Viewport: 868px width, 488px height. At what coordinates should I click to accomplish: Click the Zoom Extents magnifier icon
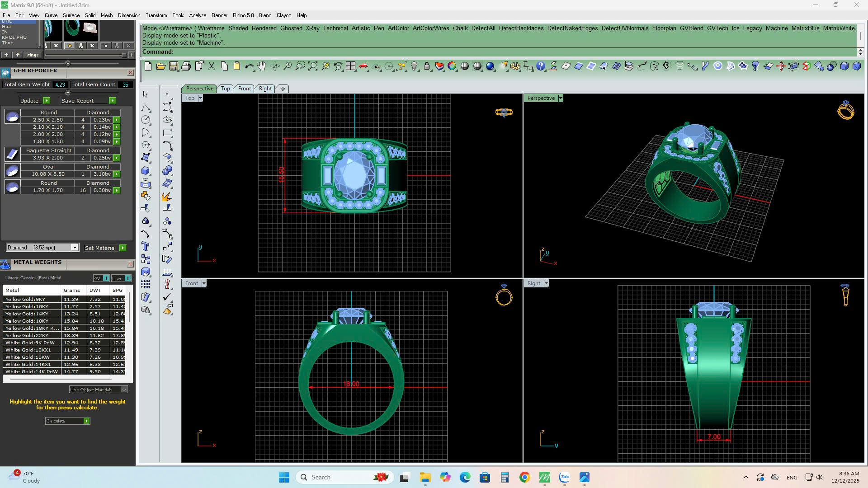313,66
